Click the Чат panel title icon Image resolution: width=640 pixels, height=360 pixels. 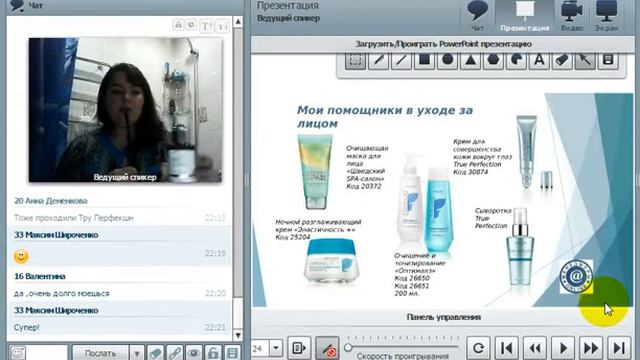point(17,6)
